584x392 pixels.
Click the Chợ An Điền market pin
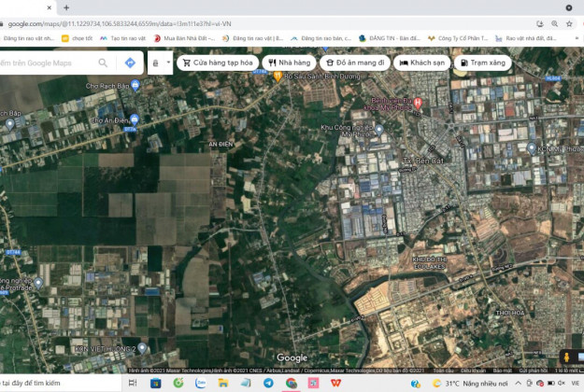pyautogui.click(x=135, y=119)
